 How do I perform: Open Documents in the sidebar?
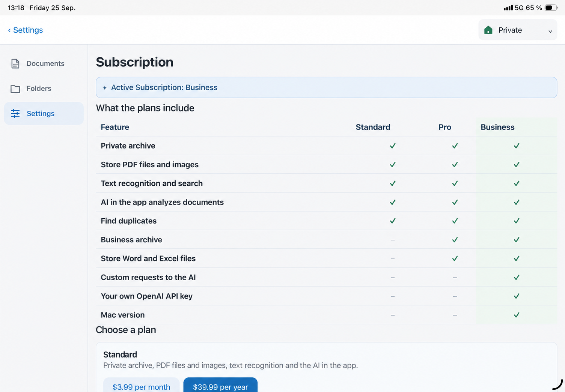[44, 63]
